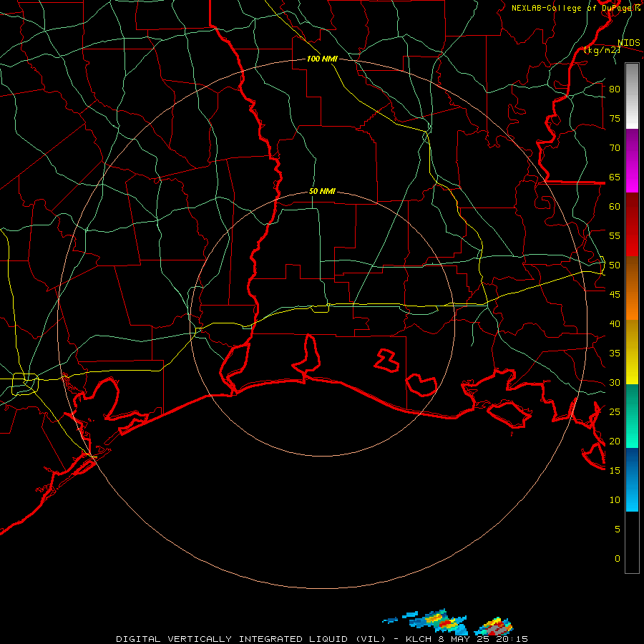Click scale value "80"
This screenshot has height=644, width=644.
(615, 89)
